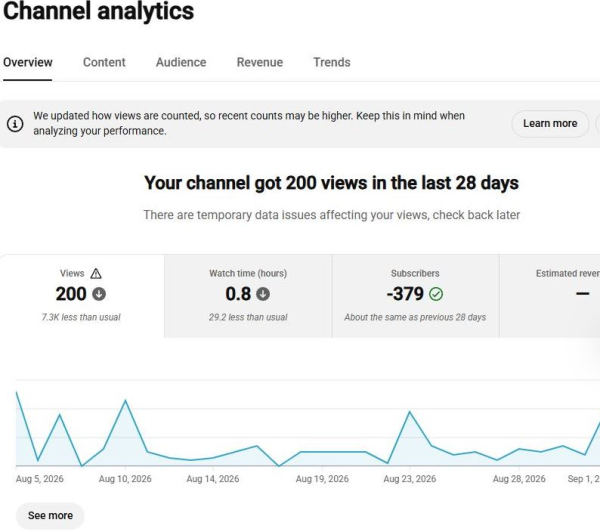Click the Aug 10, 2026 axis label

125,479
